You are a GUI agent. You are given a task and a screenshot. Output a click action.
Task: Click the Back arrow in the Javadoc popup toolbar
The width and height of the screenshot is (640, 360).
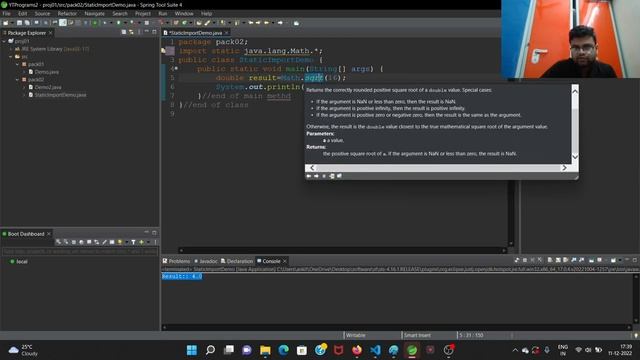(x=309, y=176)
